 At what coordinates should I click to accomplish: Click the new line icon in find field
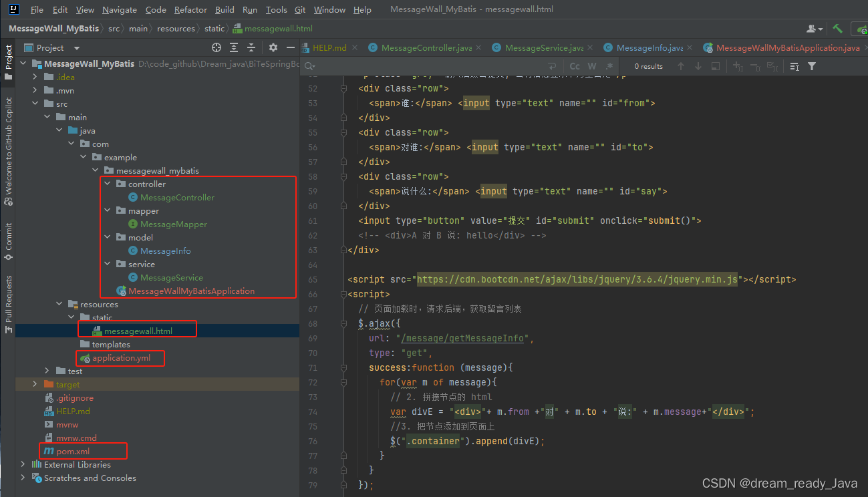click(552, 66)
